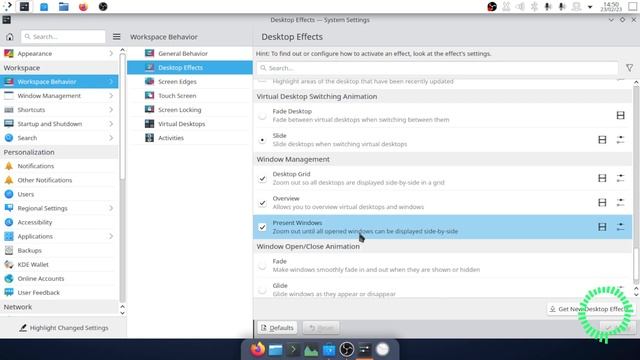Click System Settings icon in the dock
Image resolution: width=640 pixels, height=360 pixels.
point(364,350)
